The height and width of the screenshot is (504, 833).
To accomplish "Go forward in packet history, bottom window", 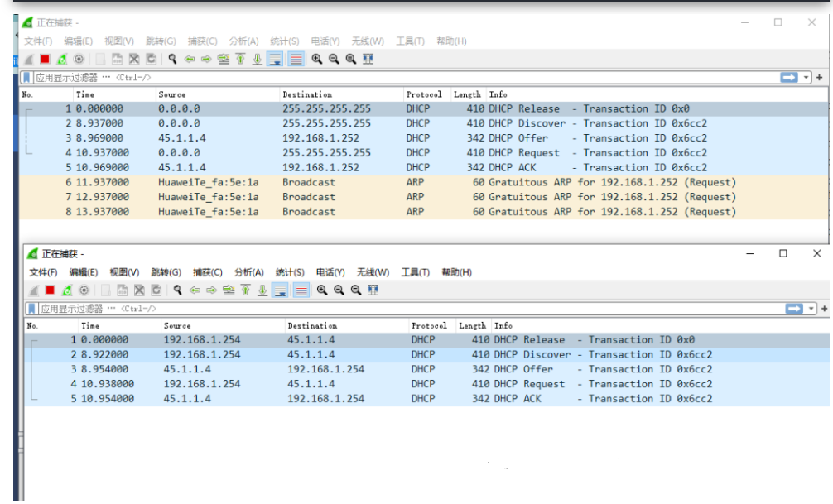I will (x=211, y=290).
